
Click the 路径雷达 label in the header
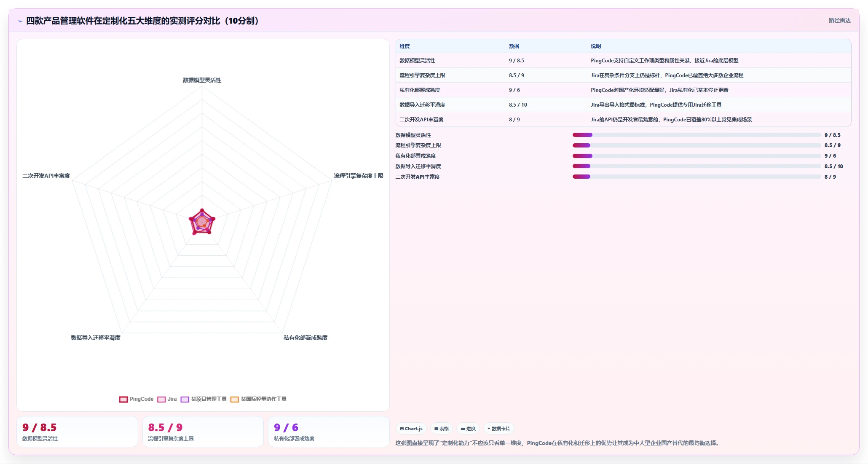(x=839, y=20)
